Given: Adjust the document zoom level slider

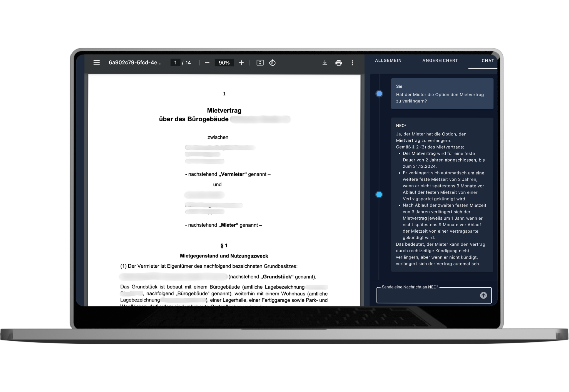Looking at the screenshot, I should coord(224,63).
